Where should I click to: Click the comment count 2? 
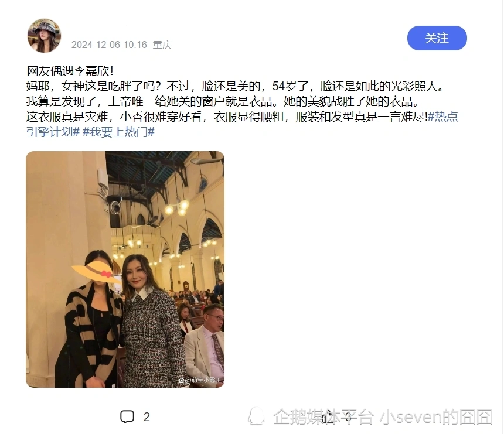[x=147, y=417]
